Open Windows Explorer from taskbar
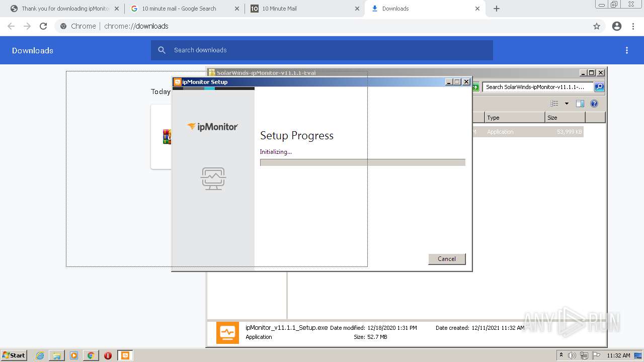Screen dimensions: 644x362 (57, 355)
